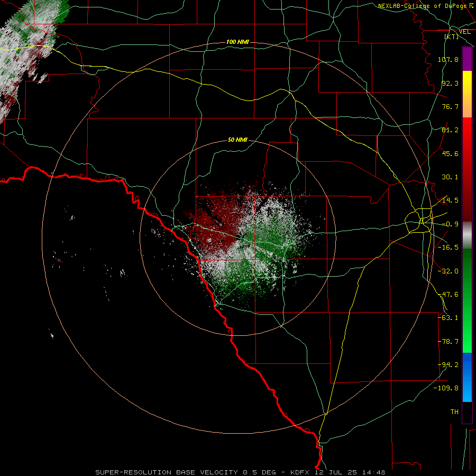Click the 45.6 velocity scale value
Image resolution: width=476 pixels, height=476 pixels.
(450, 153)
